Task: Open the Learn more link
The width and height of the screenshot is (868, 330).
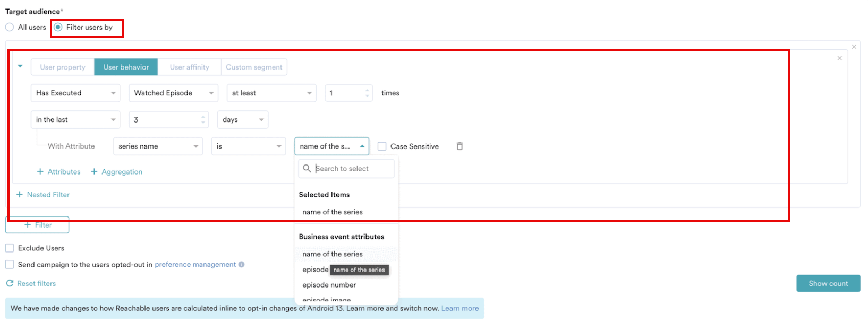Action: click(x=460, y=308)
